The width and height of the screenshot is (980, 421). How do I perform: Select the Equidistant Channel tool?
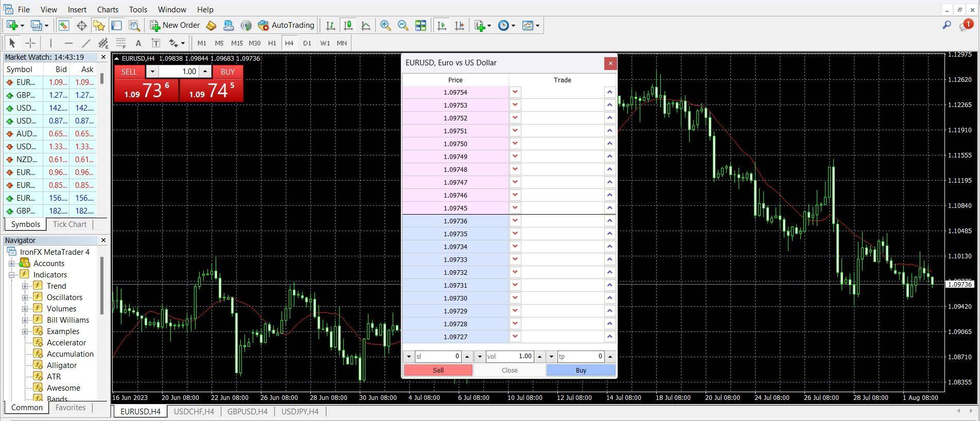pos(103,43)
